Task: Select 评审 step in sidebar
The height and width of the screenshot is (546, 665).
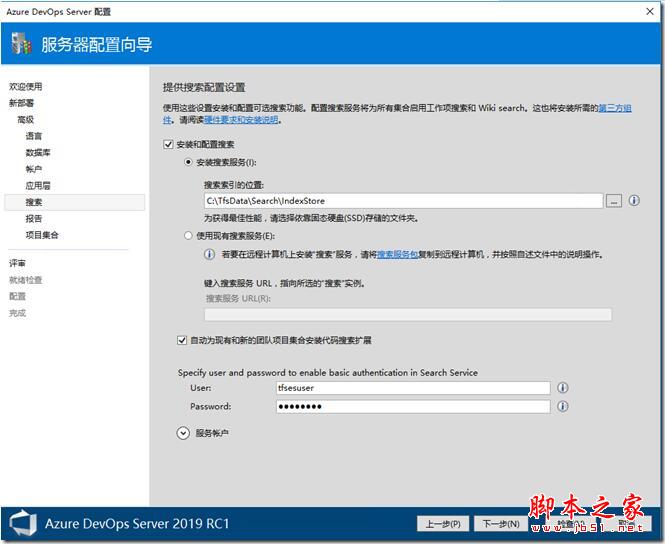Action: pyautogui.click(x=17, y=263)
